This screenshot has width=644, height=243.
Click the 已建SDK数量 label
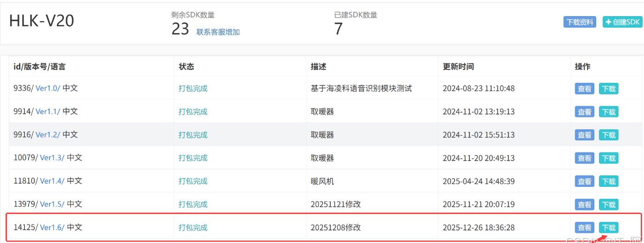(x=356, y=15)
